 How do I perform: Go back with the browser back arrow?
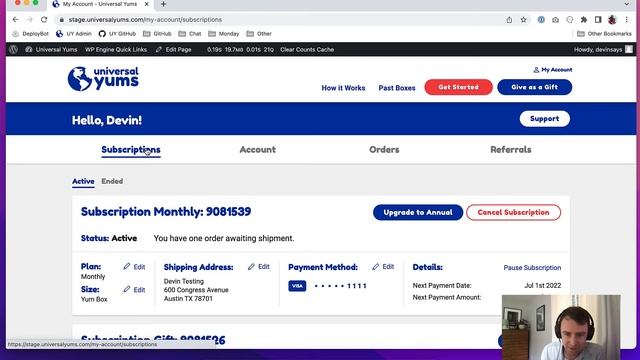point(16,20)
